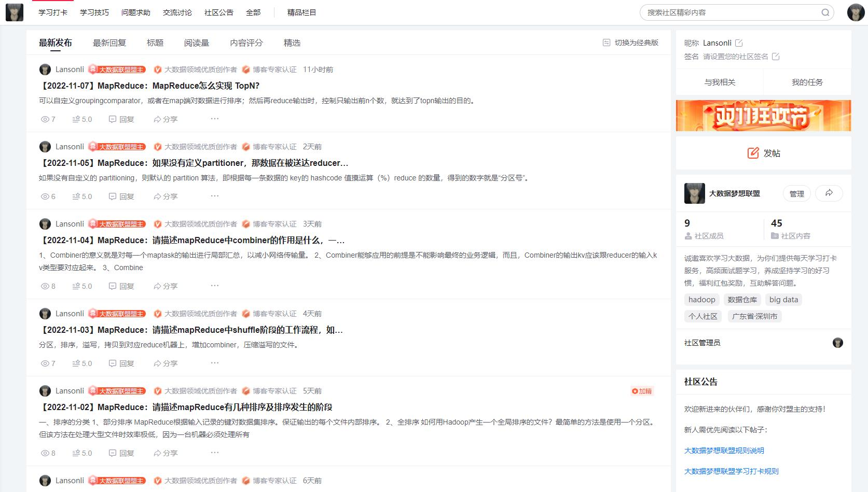Open the 大数据梦想联盟规则说明 link
The height and width of the screenshot is (492, 868).
click(x=724, y=451)
